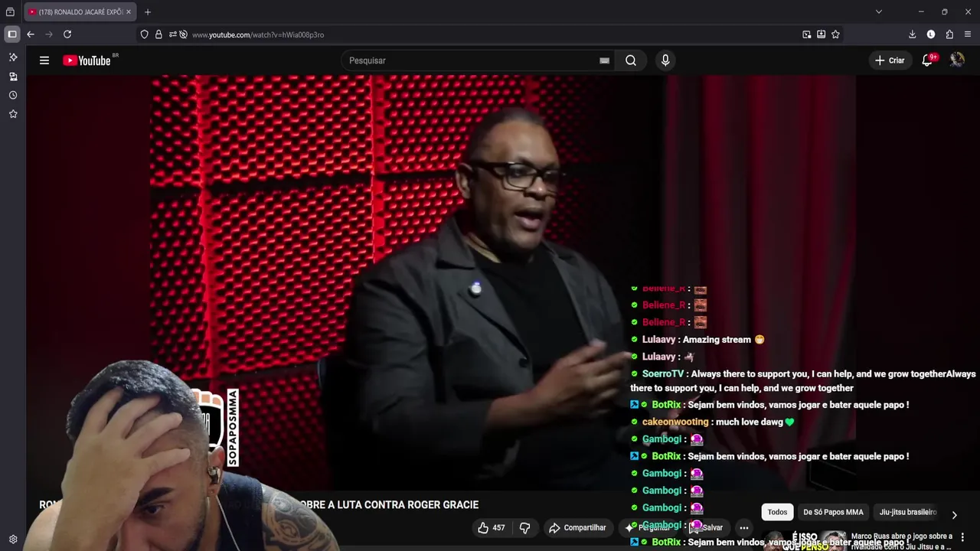
Task: Open the Firefox View button at top left
Action: click(x=10, y=11)
